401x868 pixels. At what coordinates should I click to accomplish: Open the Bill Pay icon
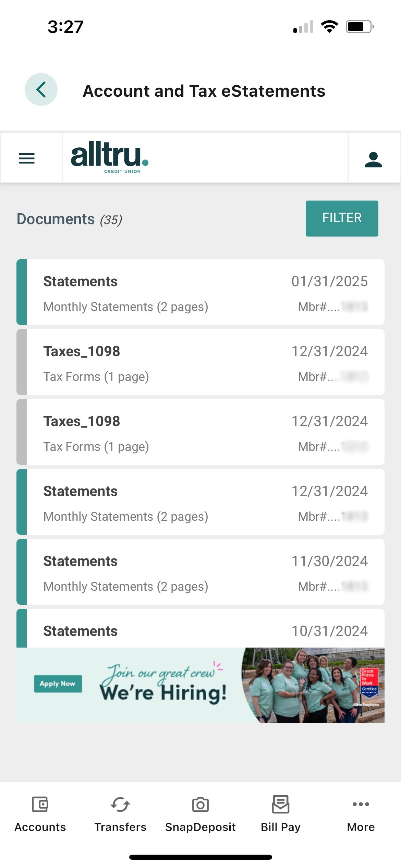click(x=281, y=805)
